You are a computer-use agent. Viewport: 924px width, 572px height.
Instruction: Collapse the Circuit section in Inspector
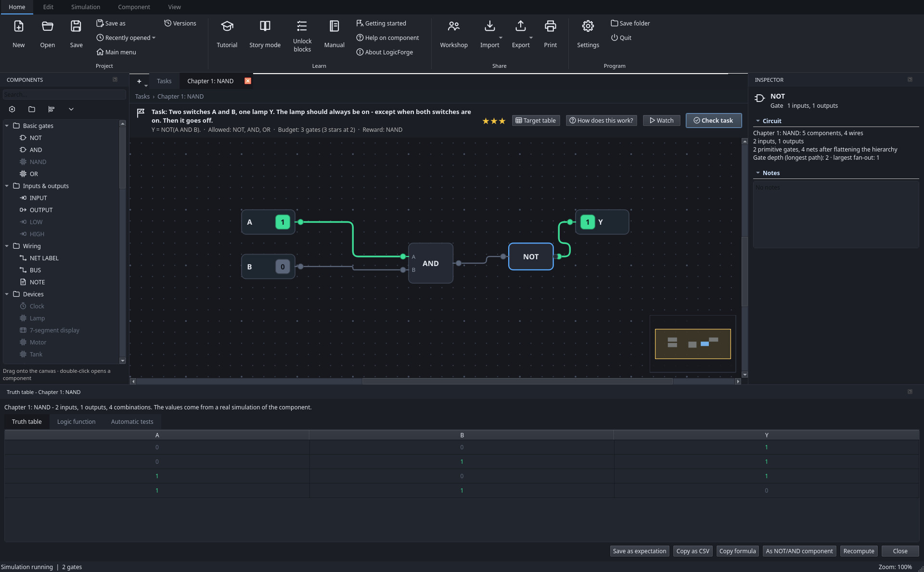tap(758, 121)
